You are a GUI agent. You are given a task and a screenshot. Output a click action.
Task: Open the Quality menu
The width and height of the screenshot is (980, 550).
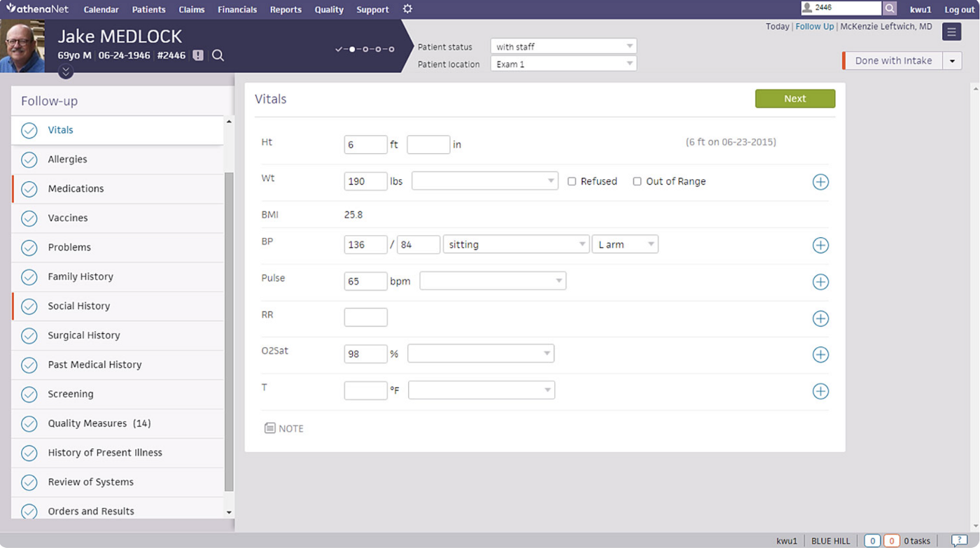click(329, 10)
